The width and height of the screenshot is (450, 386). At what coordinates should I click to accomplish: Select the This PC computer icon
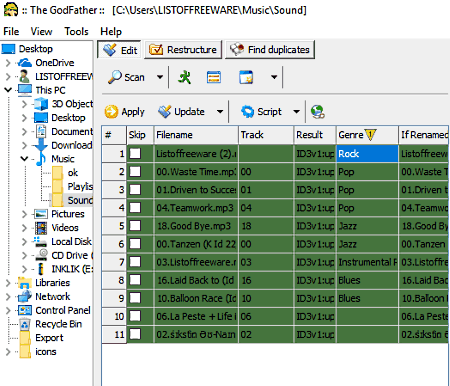click(25, 90)
